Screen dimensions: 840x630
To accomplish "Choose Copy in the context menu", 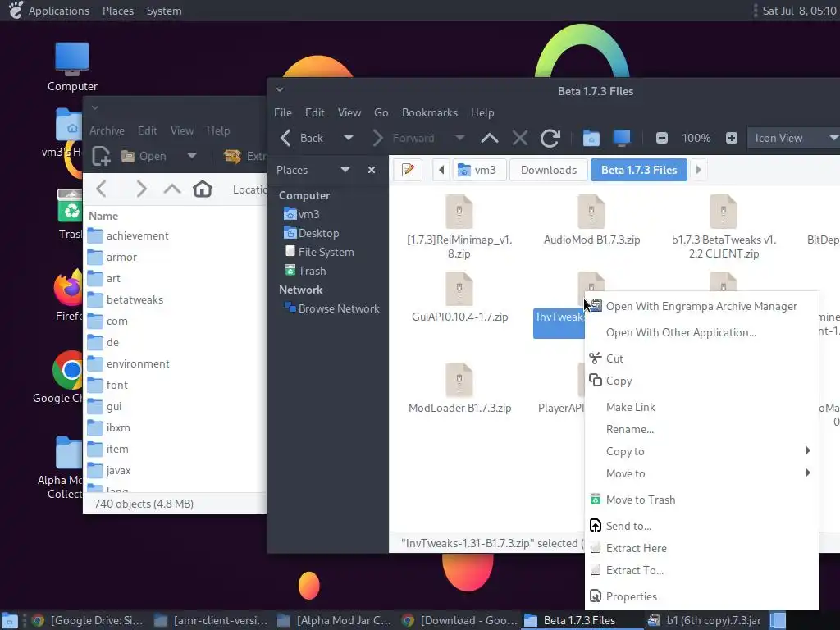I will tap(701, 381).
